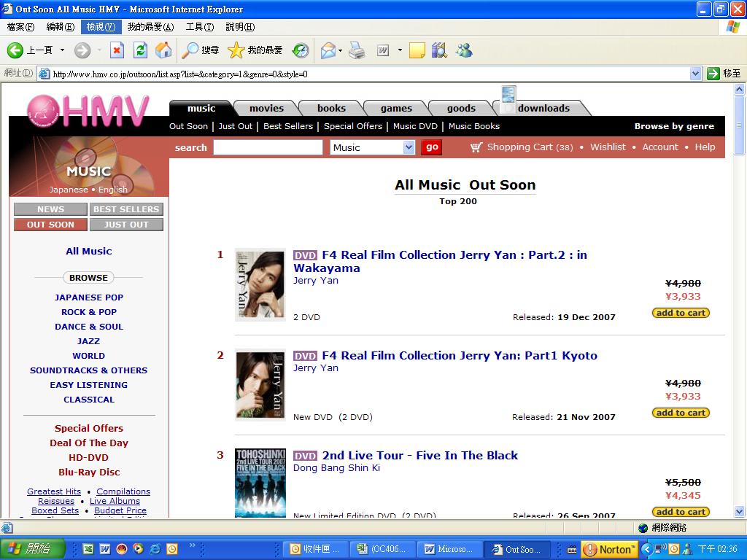Go back with the IE Back arrow

[15, 50]
